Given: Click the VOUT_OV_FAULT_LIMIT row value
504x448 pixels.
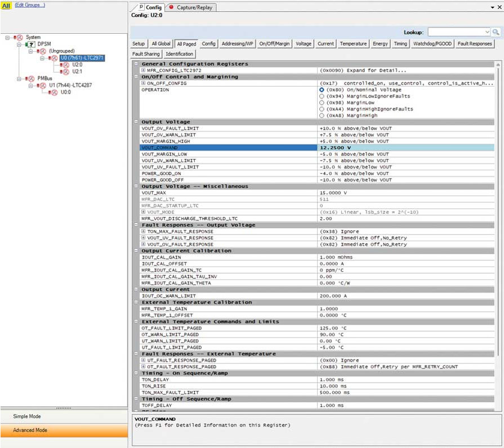Looking at the screenshot, I should [405, 128].
